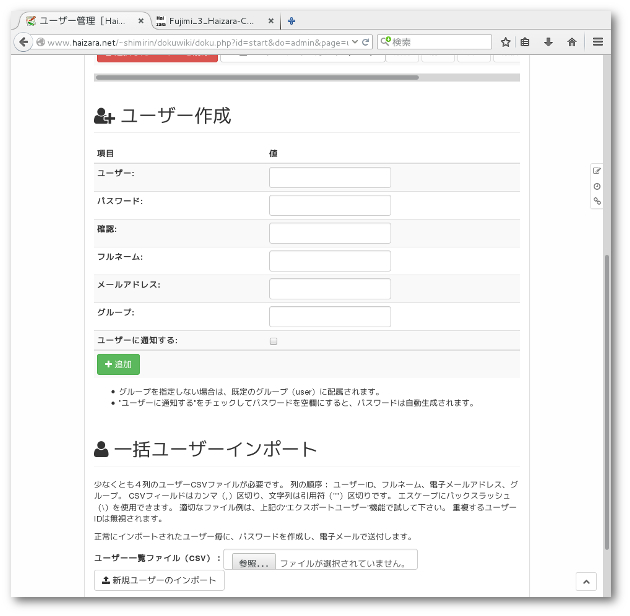The height and width of the screenshot is (616, 630).
Task: Go to Firefox home page icon
Action: click(571, 42)
